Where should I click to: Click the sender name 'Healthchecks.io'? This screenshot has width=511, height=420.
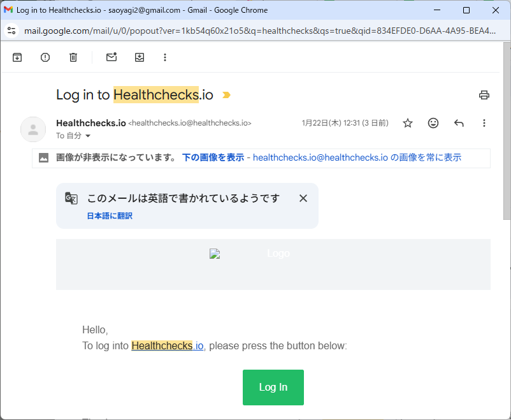click(x=91, y=123)
